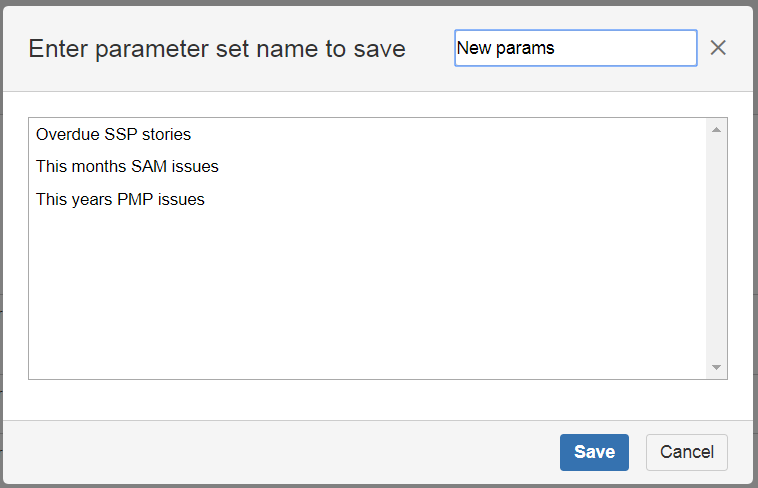This screenshot has height=488, width=758.
Task: Click the word 'params' in name field
Action: 524,48
